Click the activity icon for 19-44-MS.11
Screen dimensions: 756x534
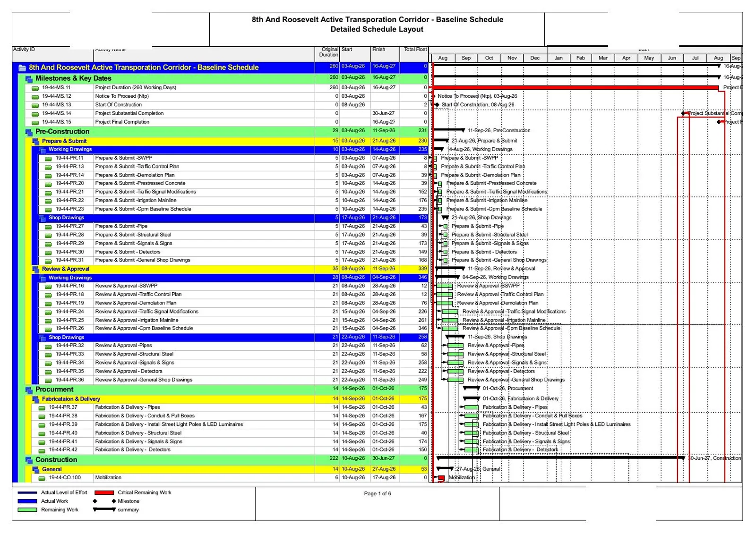coord(35,88)
